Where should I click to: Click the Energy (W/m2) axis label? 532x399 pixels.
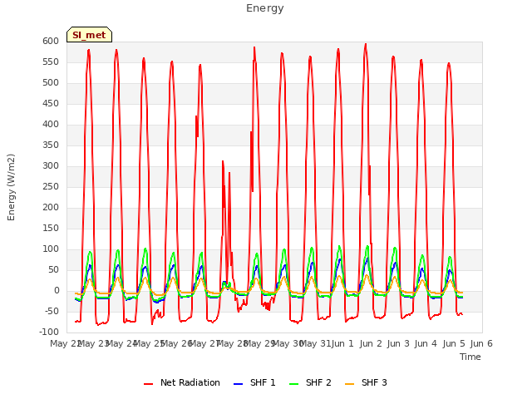[x=11, y=187]
